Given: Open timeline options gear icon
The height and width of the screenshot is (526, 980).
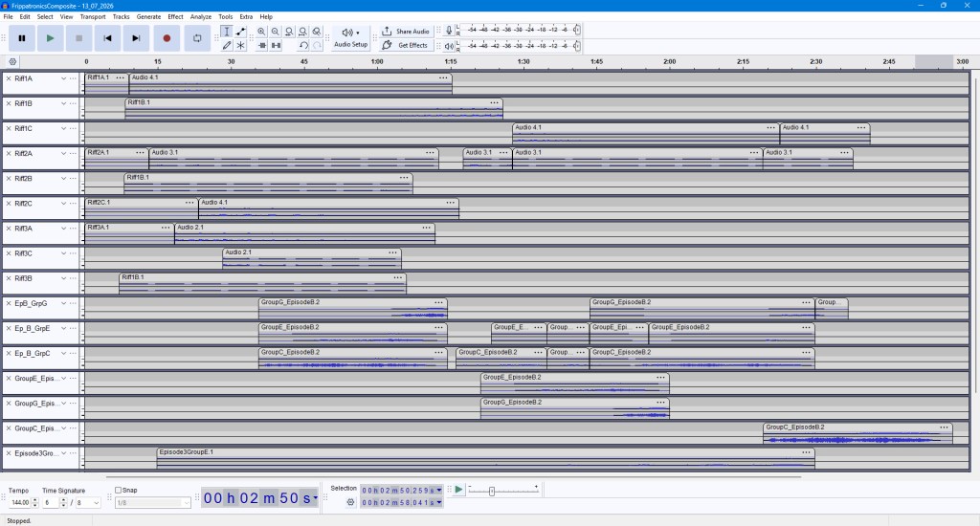Looking at the screenshot, I should [x=12, y=62].
